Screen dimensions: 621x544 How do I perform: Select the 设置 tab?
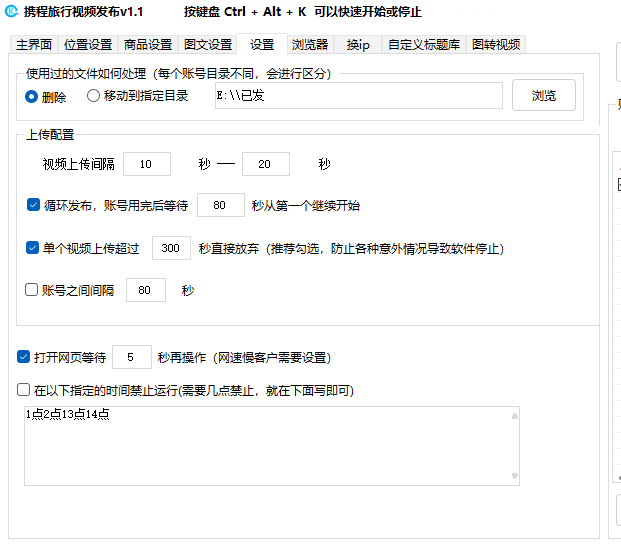262,44
